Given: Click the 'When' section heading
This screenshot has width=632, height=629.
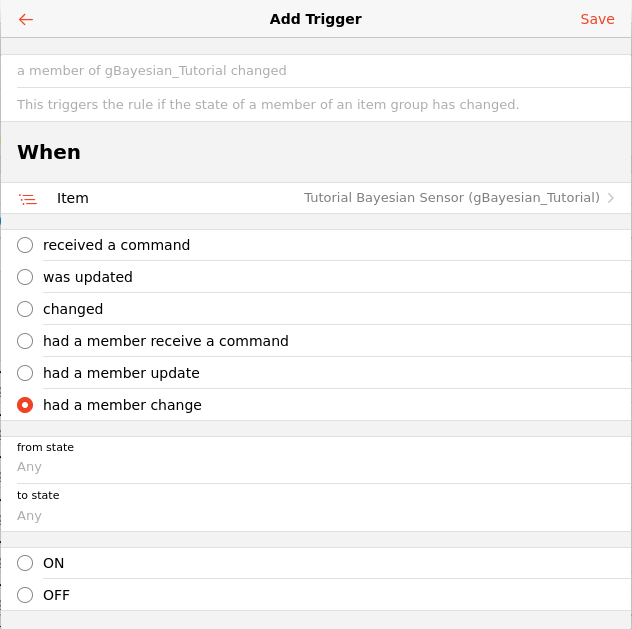Looking at the screenshot, I should point(49,152).
